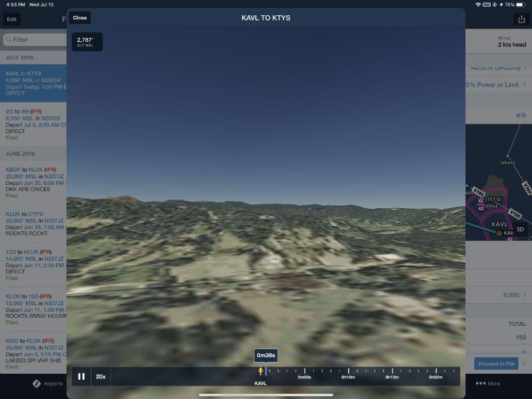The width and height of the screenshot is (532, 399).
Task: Tap the JUNE 2019 section header
Action: point(33,154)
